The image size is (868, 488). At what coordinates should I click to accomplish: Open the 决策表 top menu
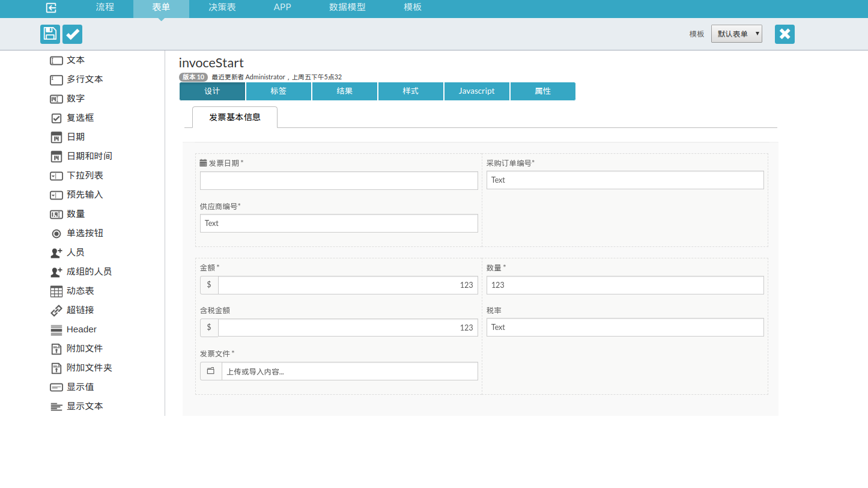[x=222, y=7]
